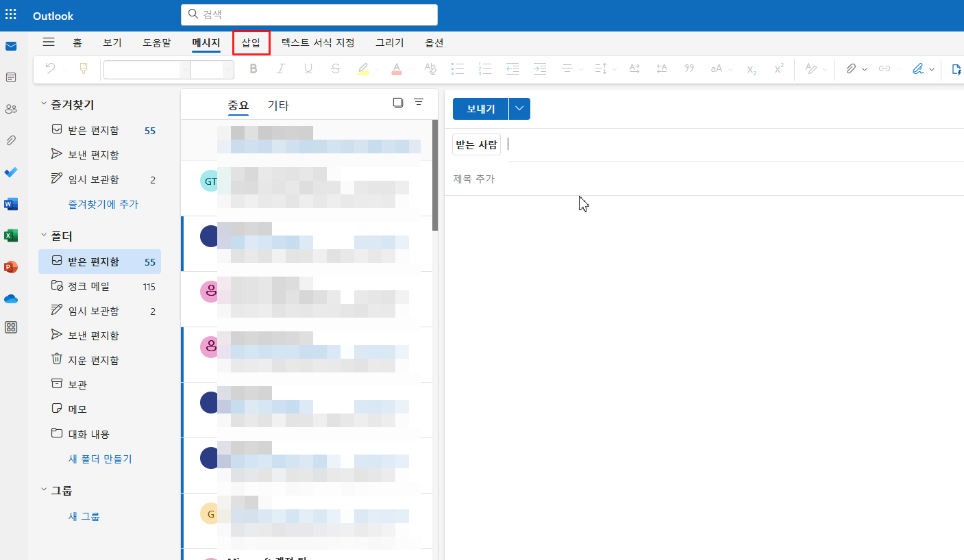Open the Files paperclip app in rail

tap(11, 140)
